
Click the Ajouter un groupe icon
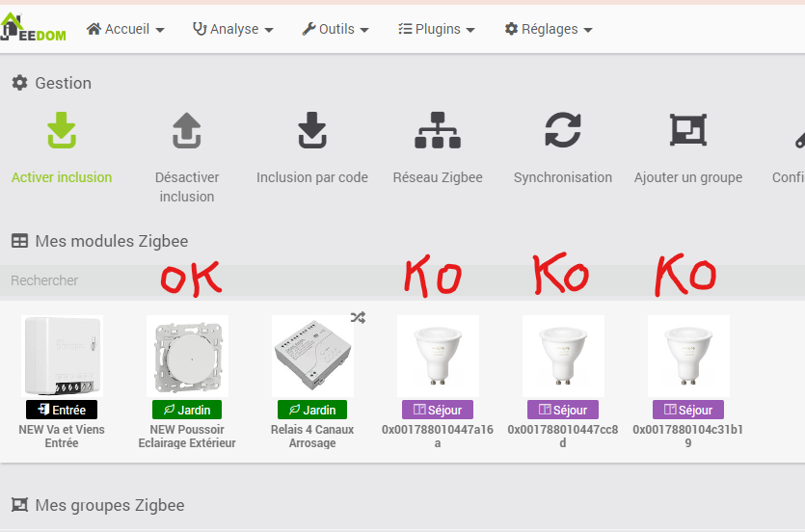688,130
